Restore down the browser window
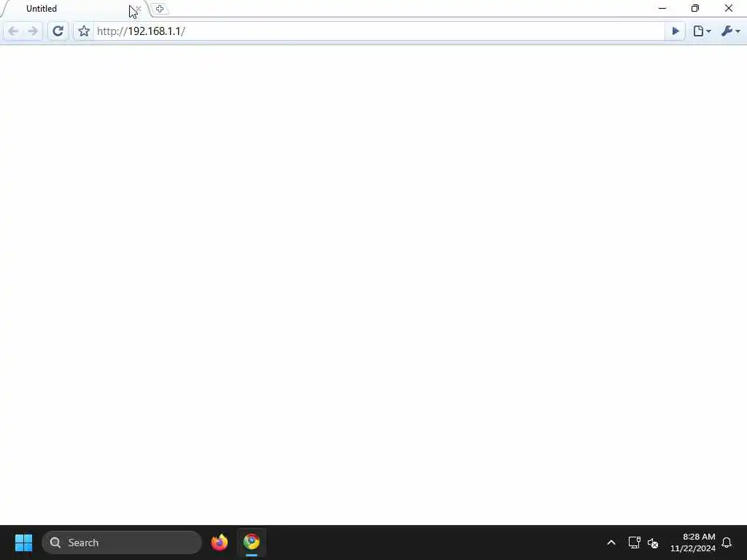Image resolution: width=747 pixels, height=560 pixels. click(x=695, y=8)
